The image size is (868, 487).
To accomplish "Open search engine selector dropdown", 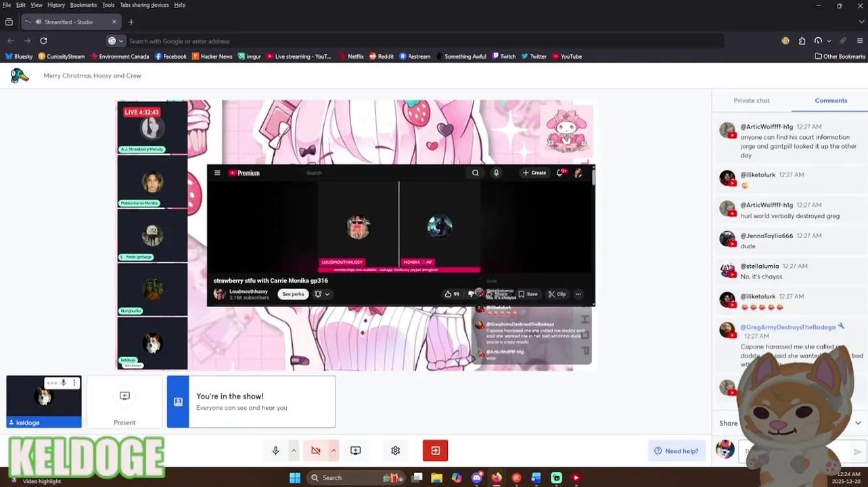I will (115, 41).
